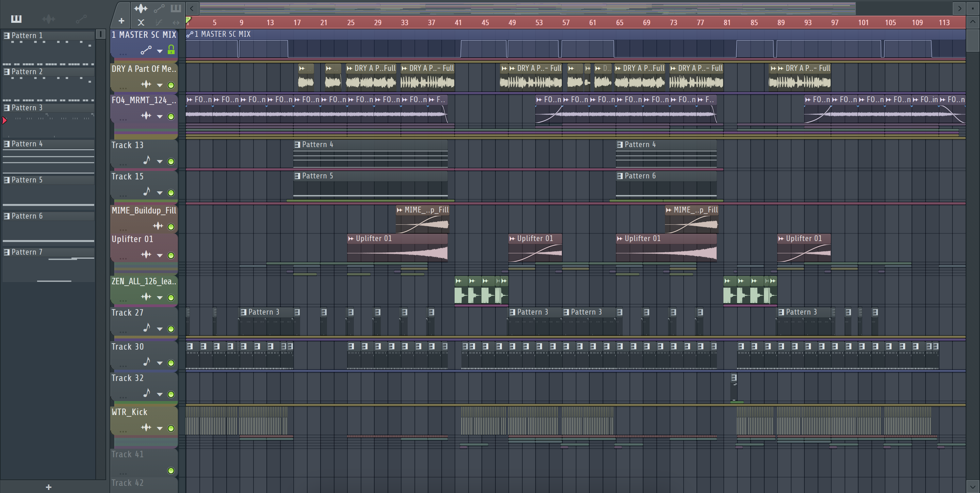This screenshot has height=493, width=980.
Task: Click the curve fade icon in playlist toolbar
Action: 159,22
